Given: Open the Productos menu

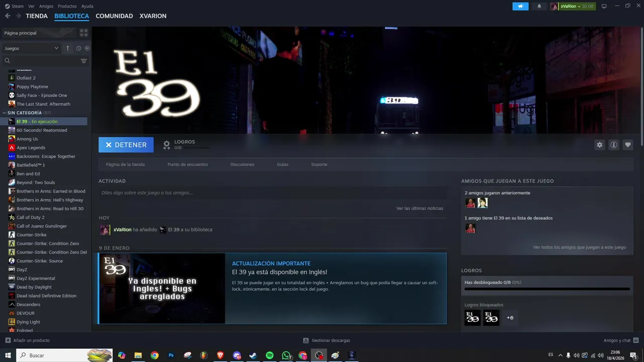Looking at the screenshot, I should point(67,6).
